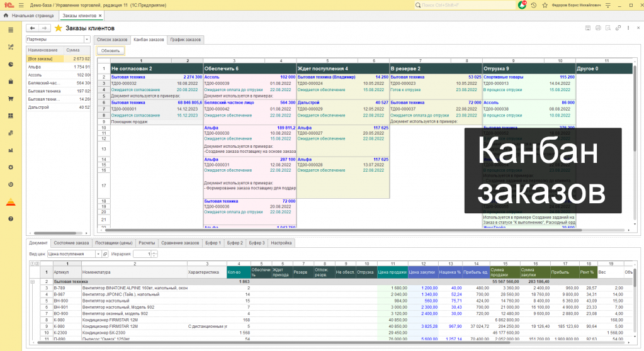The width and height of the screenshot is (644, 351).
Task: Show grouping level 1 in table
Action: [x=33, y=264]
